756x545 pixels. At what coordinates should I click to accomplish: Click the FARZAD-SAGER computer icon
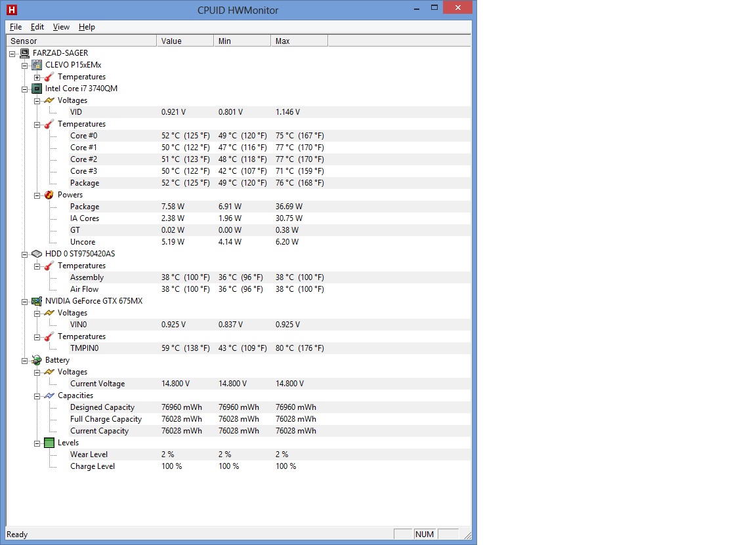click(x=24, y=53)
